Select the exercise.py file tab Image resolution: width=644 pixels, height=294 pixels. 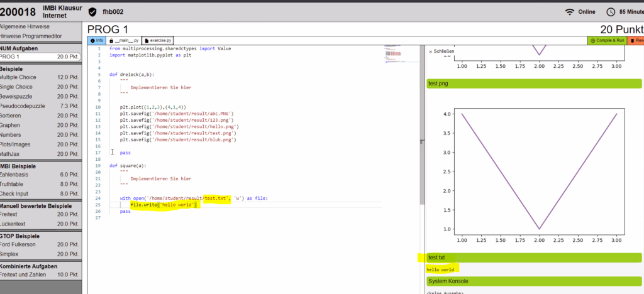(158, 41)
